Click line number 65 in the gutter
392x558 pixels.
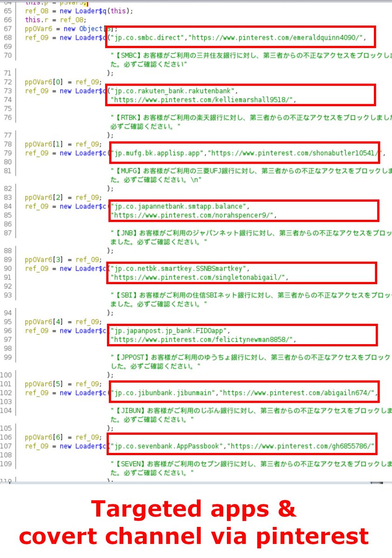(7, 11)
